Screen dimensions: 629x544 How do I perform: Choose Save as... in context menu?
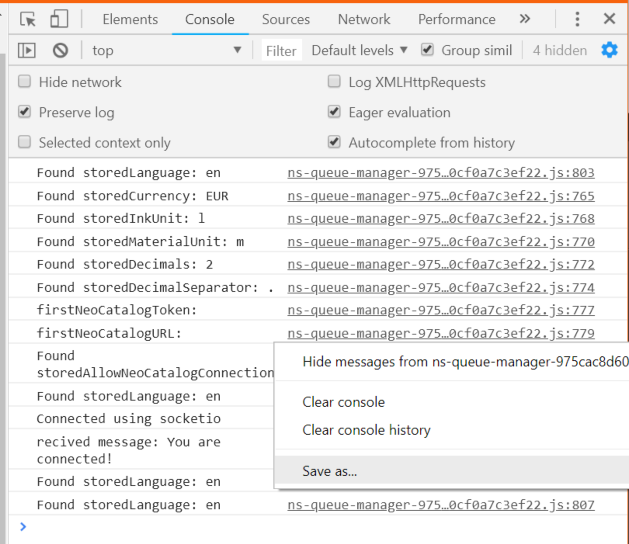tap(452, 471)
